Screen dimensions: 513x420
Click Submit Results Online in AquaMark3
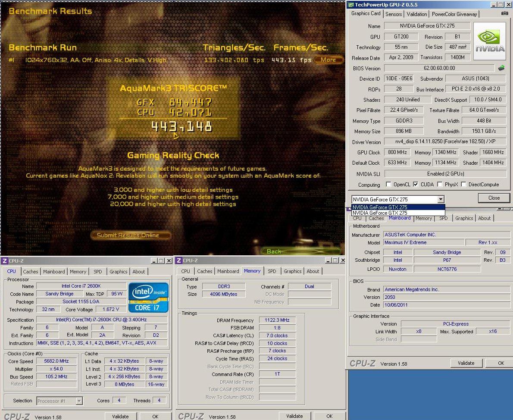(131, 235)
